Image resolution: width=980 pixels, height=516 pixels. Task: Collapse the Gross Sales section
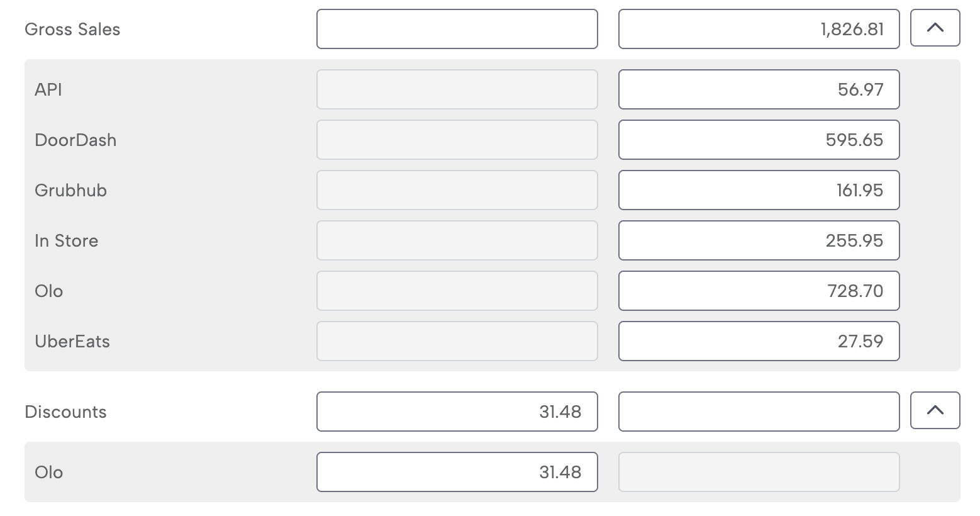[935, 28]
